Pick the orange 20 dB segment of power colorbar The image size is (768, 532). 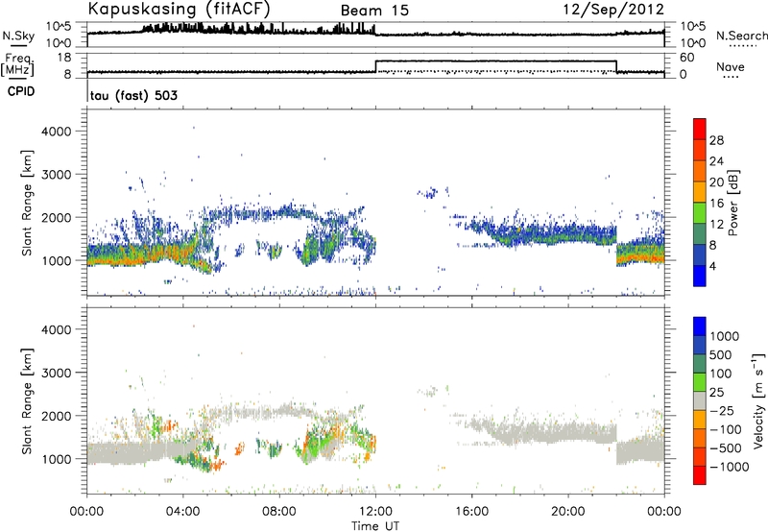click(700, 170)
